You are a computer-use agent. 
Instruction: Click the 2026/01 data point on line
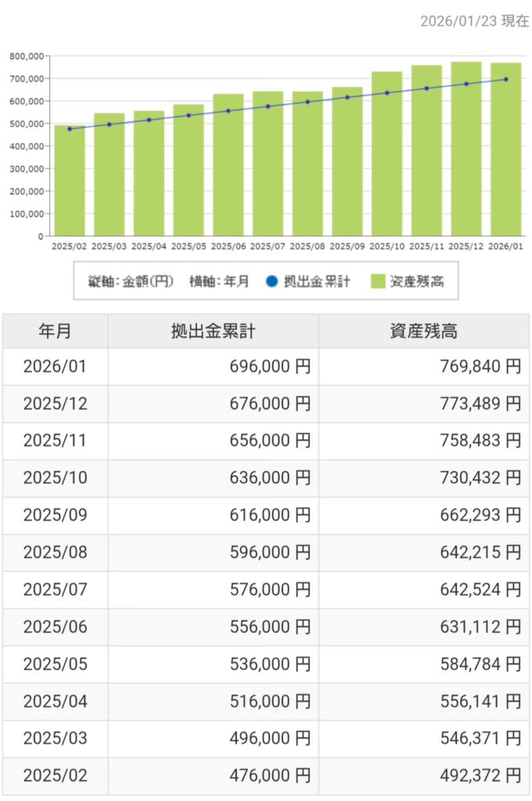pos(505,79)
